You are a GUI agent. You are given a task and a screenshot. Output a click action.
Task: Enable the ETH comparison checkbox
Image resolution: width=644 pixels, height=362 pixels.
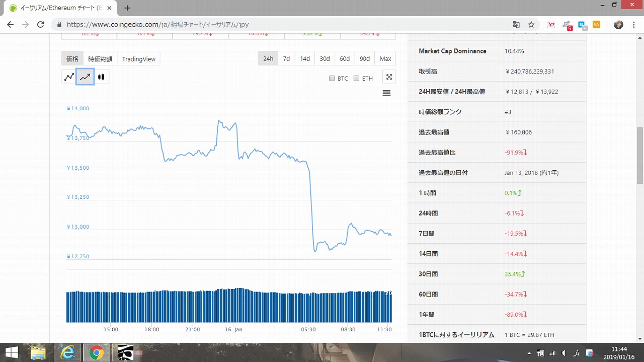point(356,79)
